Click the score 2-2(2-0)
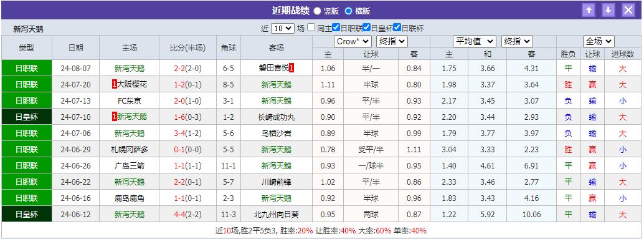Viewport: 644px width, 239px height. click(x=187, y=68)
